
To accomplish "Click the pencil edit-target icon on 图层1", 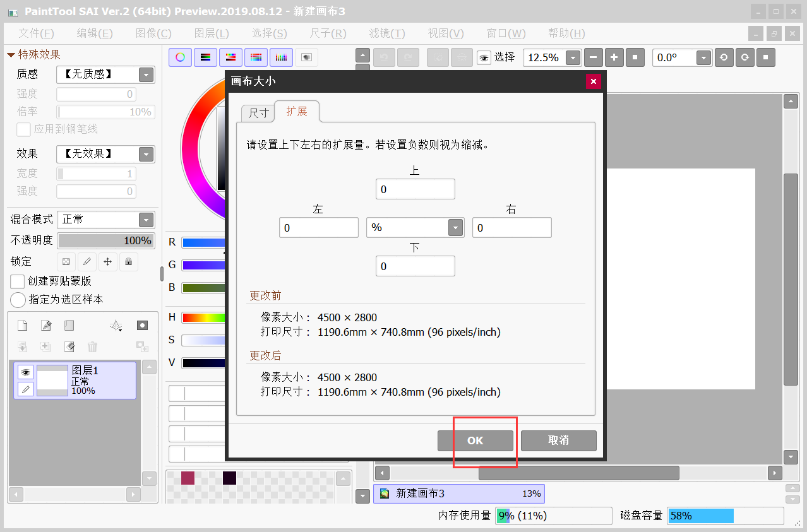I will tap(25, 389).
